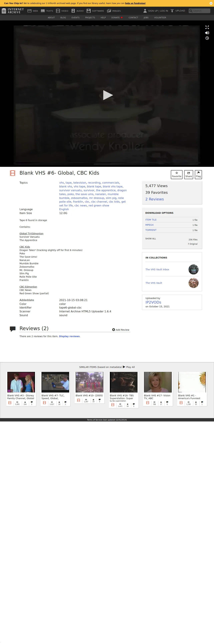Open the JOBS menu item
Viewport: 214px width, 644px height.
click(146, 18)
